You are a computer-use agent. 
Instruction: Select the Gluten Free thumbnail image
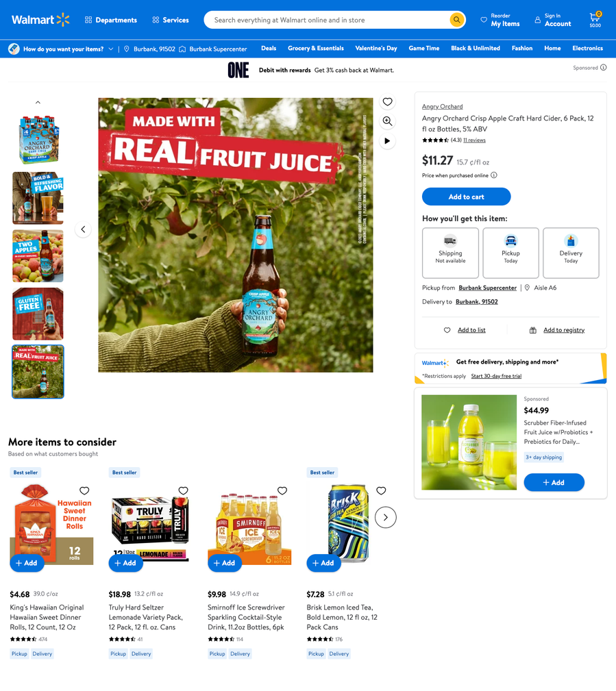click(x=38, y=314)
